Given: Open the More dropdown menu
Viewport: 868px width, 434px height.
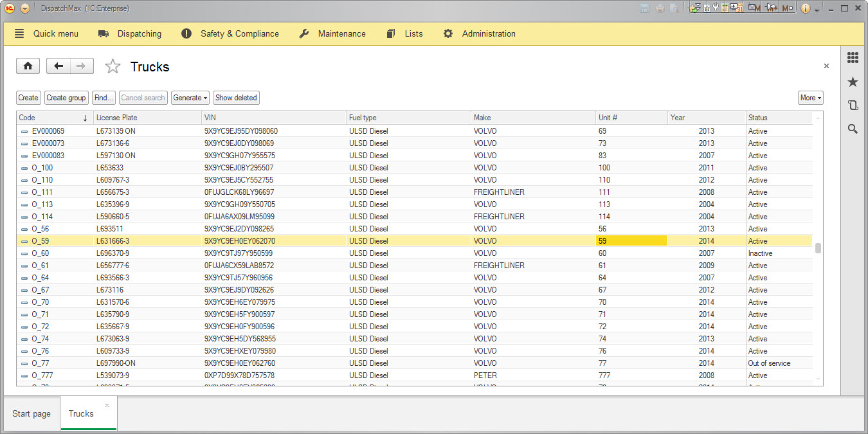Looking at the screenshot, I should [x=810, y=98].
